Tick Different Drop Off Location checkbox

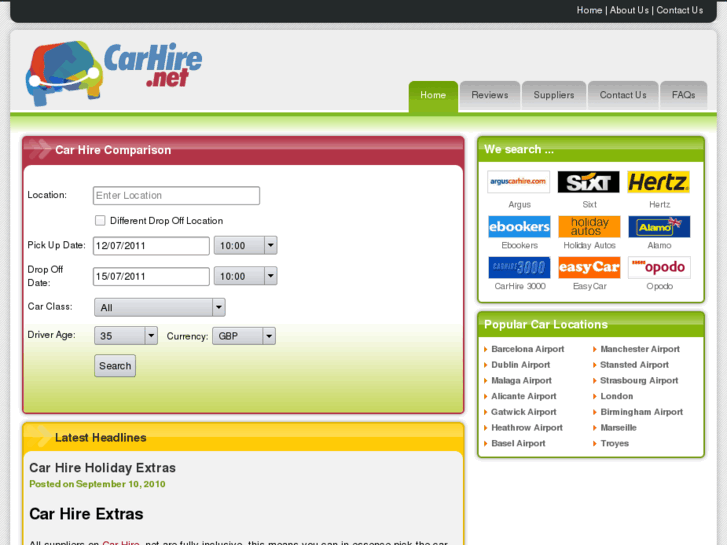tap(100, 220)
